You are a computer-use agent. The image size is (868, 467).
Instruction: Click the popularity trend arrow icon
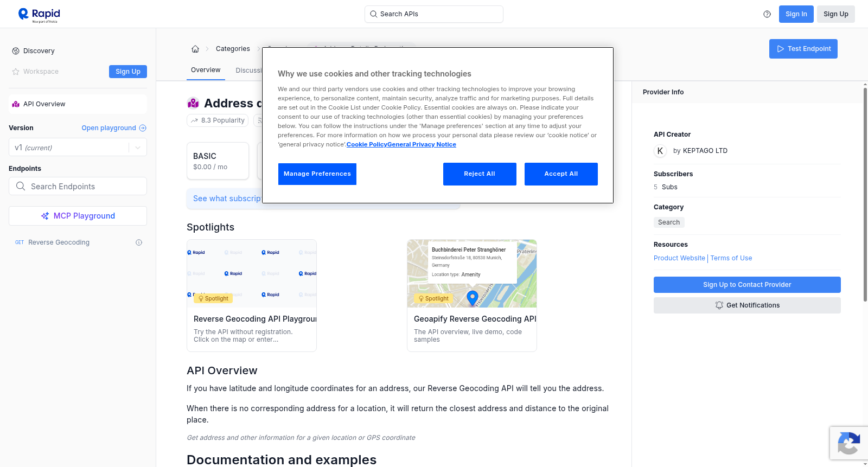(x=194, y=120)
